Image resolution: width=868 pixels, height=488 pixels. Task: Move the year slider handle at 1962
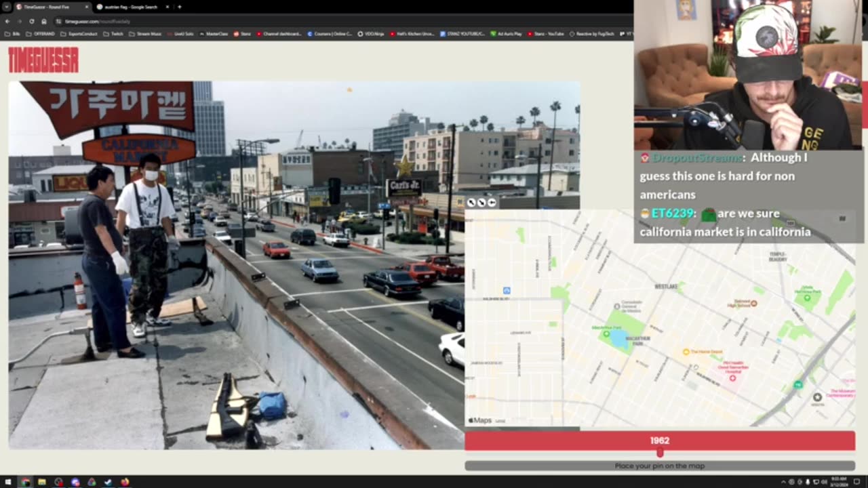[660, 452]
